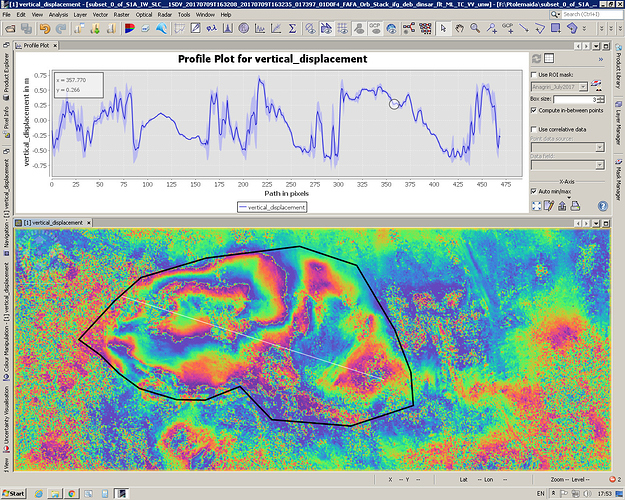Toggle the GCP overlay icon
Viewport: 625px width, 500px height.
click(375, 29)
